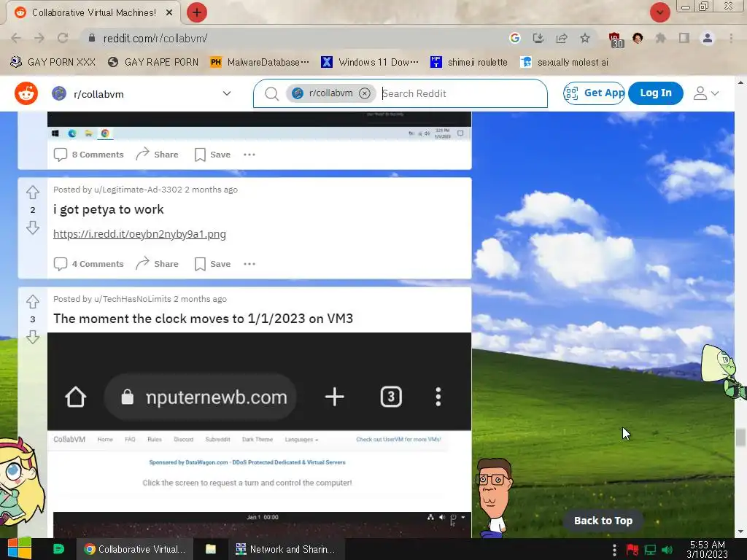Open Chrome profile avatar icon
The height and width of the screenshot is (560, 747).
coord(708,38)
